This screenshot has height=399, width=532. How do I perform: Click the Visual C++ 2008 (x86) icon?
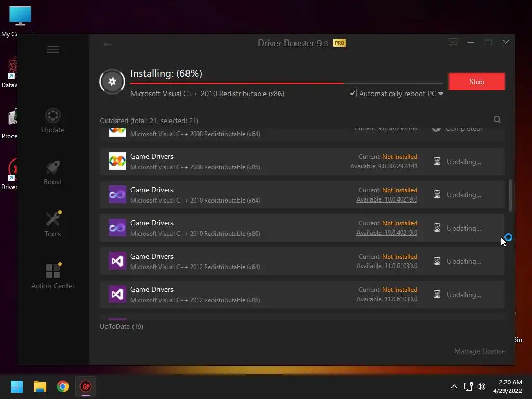[x=117, y=161]
